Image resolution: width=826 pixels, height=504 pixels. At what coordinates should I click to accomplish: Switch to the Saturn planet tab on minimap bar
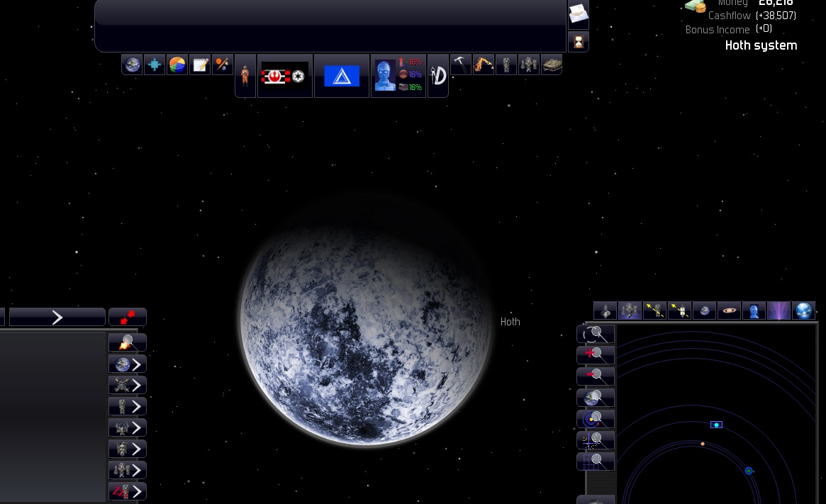(x=730, y=310)
